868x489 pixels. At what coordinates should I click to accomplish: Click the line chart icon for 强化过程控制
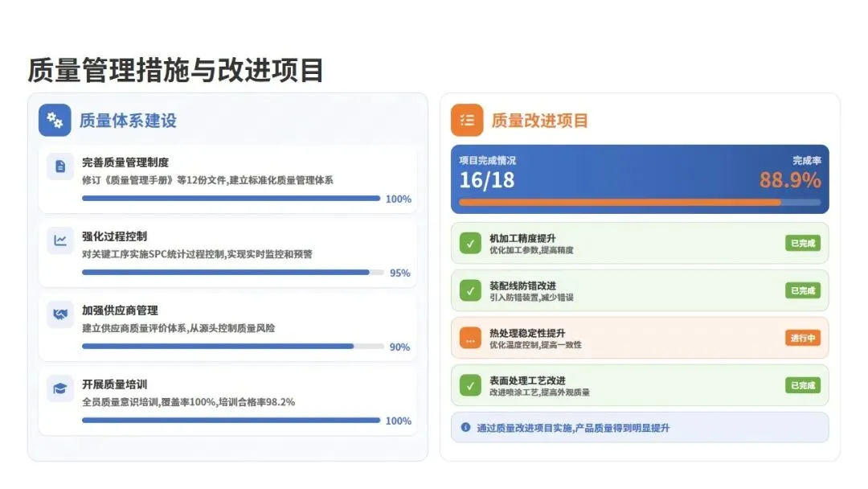click(60, 240)
